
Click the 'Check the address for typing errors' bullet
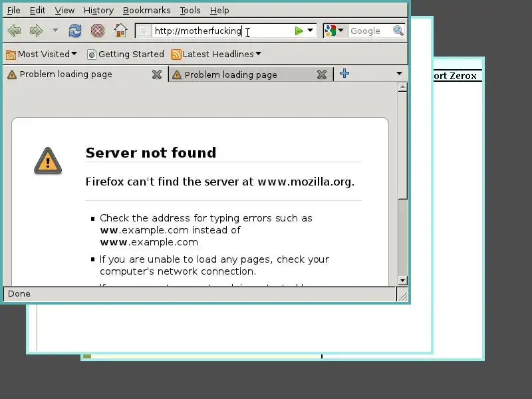[x=206, y=230]
